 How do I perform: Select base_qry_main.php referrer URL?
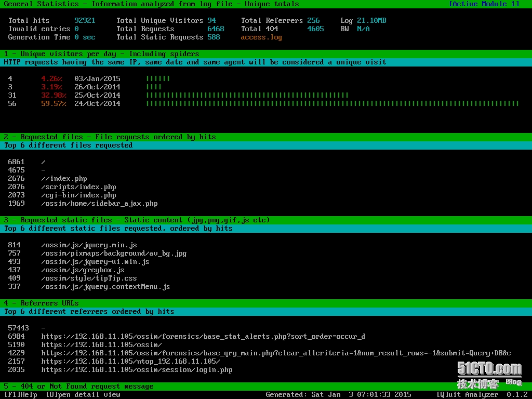[x=276, y=353]
